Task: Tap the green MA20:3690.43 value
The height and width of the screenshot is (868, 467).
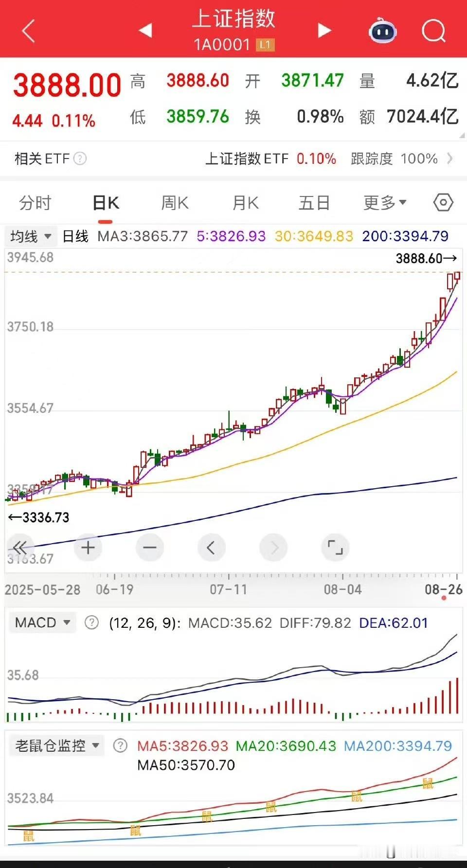Action: point(286,745)
